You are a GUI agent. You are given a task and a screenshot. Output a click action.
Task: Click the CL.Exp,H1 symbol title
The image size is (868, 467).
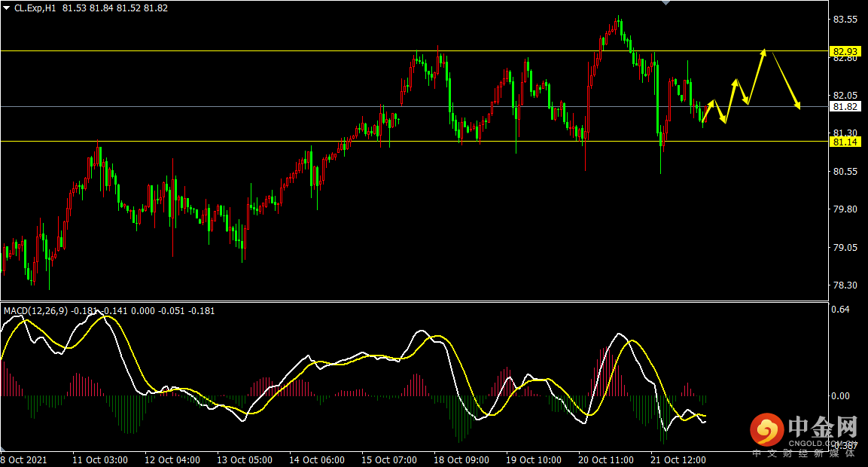point(35,8)
